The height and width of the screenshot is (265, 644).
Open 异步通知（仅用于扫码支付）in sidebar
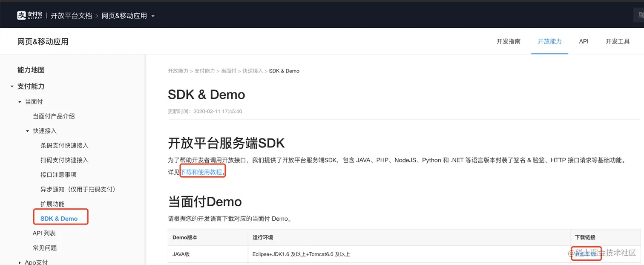pos(78,189)
